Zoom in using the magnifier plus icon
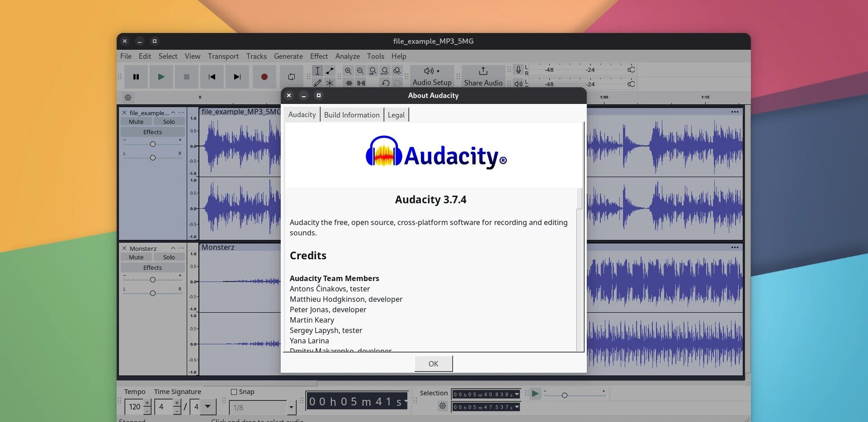Screen dimensions: 868x422 (x=348, y=71)
